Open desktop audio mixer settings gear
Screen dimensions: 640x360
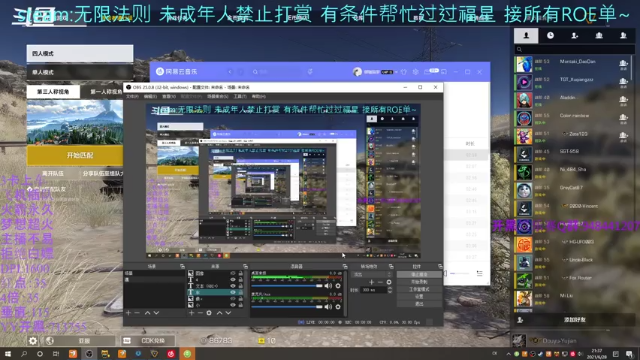[x=338, y=286]
